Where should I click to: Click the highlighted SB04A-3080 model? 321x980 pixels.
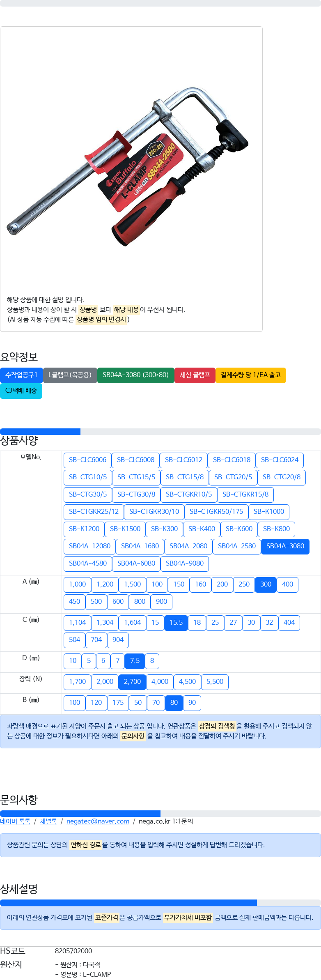(x=285, y=546)
